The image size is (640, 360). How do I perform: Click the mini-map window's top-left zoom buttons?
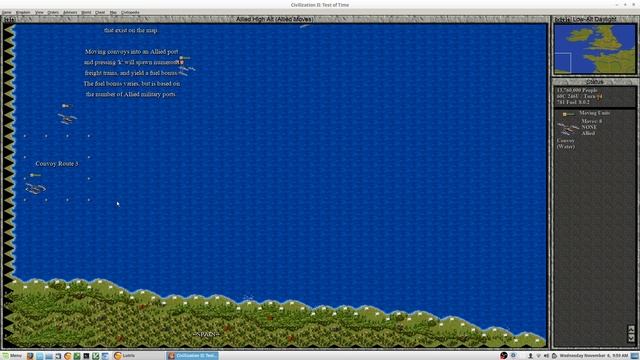(561, 19)
